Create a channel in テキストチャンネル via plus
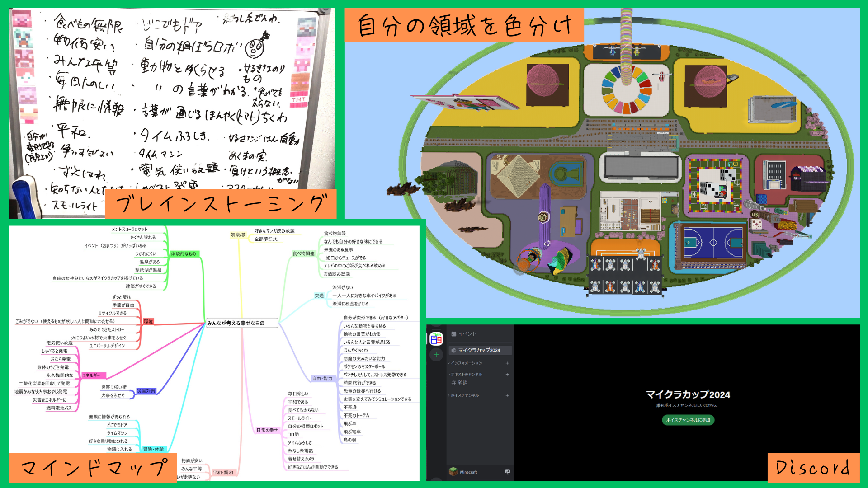 point(507,375)
